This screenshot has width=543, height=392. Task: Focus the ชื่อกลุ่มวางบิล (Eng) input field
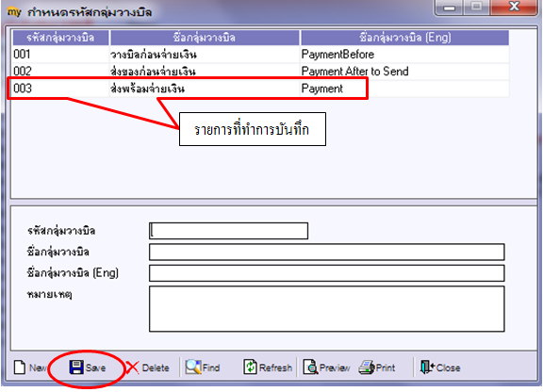(326, 273)
